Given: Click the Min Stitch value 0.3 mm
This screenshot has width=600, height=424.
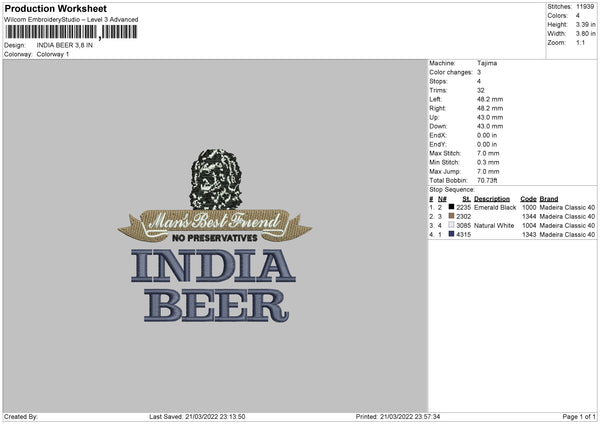Looking at the screenshot, I should [488, 162].
